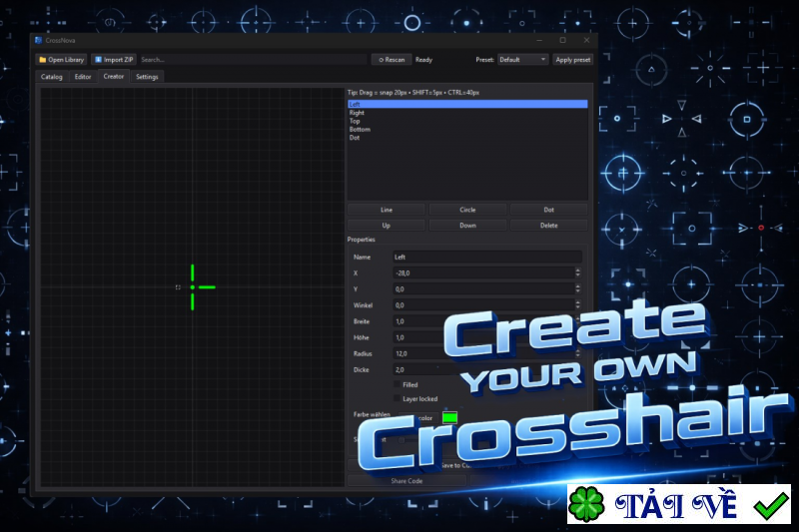Image resolution: width=799 pixels, height=532 pixels.
Task: Click the Import ZIP download icon
Action: pyautogui.click(x=98, y=60)
